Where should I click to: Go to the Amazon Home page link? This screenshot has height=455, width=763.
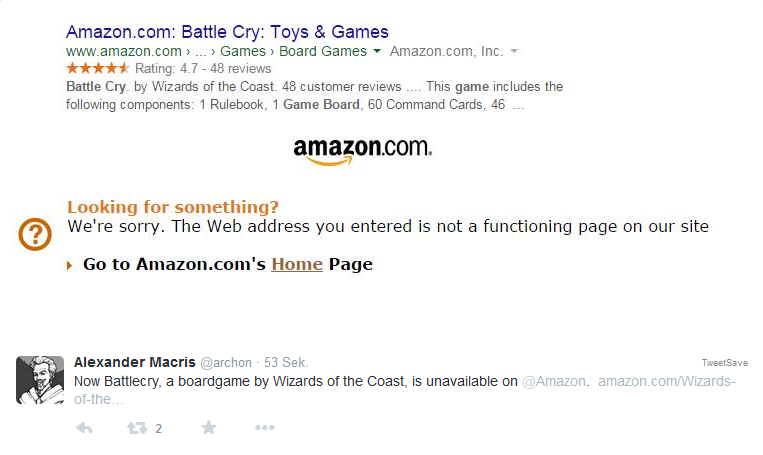point(297,265)
